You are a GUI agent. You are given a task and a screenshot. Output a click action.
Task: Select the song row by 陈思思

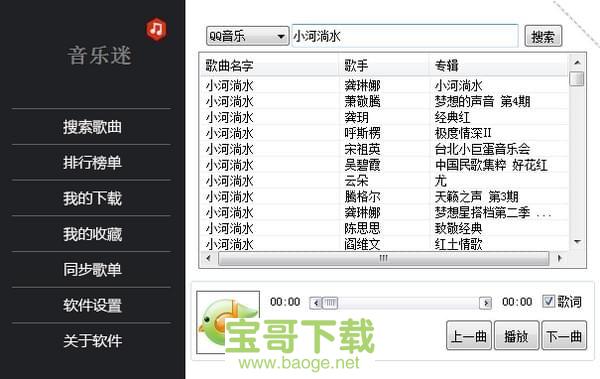point(384,229)
